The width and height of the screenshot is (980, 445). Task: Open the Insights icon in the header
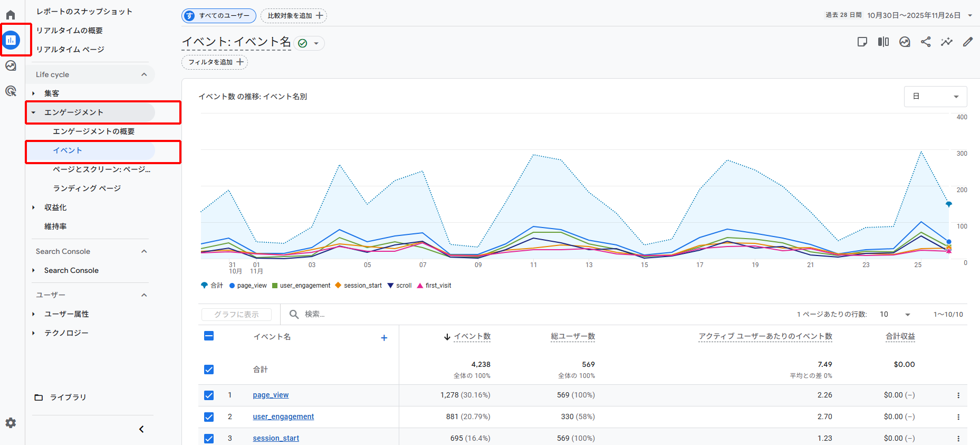pos(905,42)
